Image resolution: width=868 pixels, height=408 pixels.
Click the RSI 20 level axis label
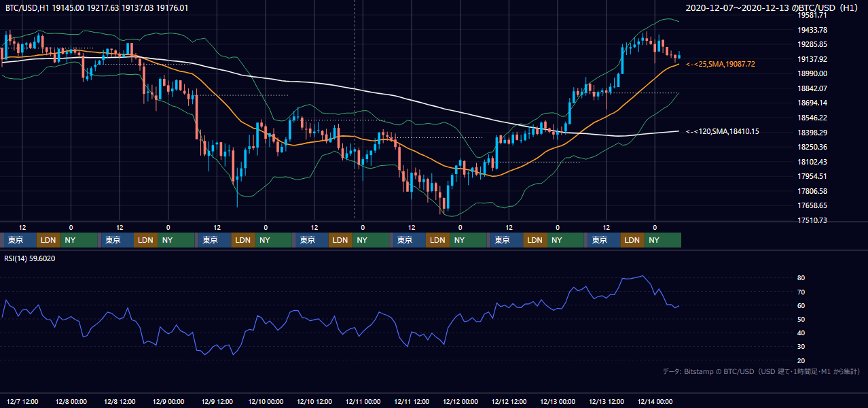point(801,360)
